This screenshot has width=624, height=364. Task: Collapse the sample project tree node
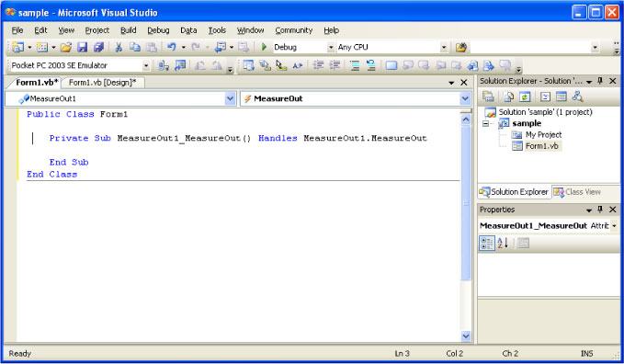[486, 123]
